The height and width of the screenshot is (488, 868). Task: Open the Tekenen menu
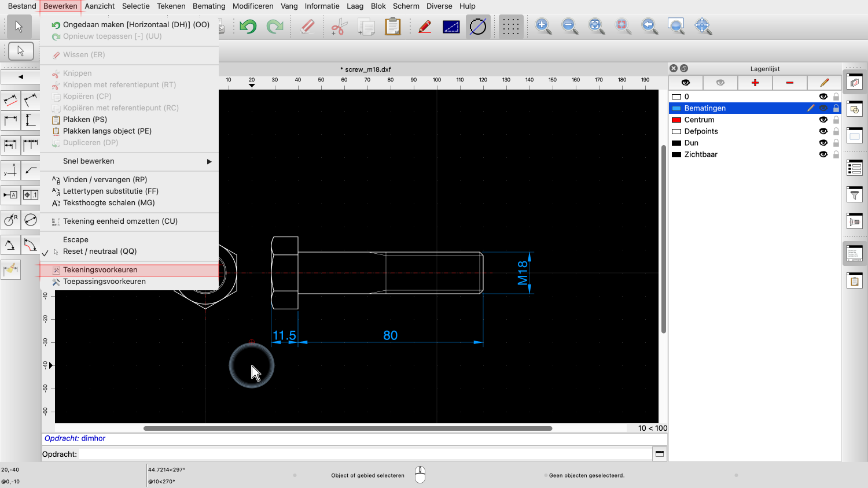click(x=171, y=6)
